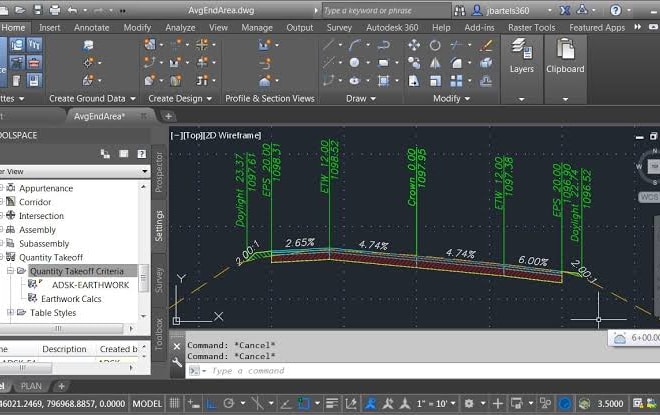The height and width of the screenshot is (415, 660).
Task: Expand the Table Styles folder
Action: click(x=10, y=312)
